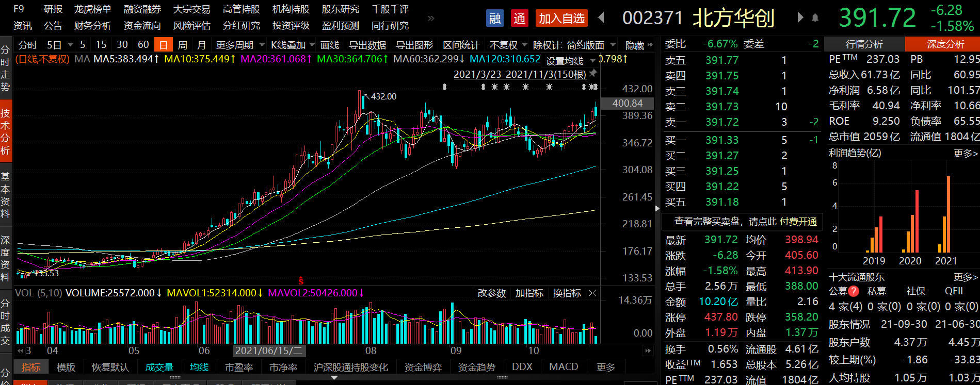
Task: Close the VOL indicator panel
Action: click(x=592, y=293)
